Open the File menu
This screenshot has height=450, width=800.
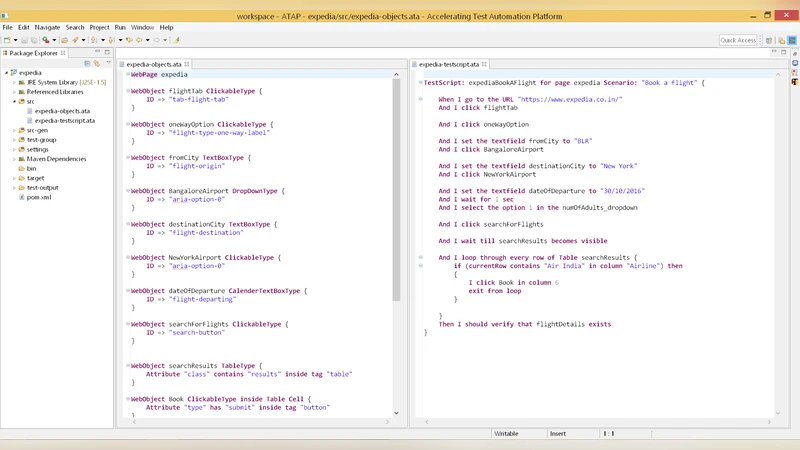coord(8,28)
